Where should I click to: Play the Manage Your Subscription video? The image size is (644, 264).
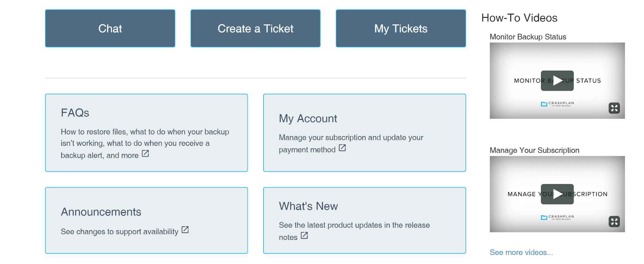(557, 194)
